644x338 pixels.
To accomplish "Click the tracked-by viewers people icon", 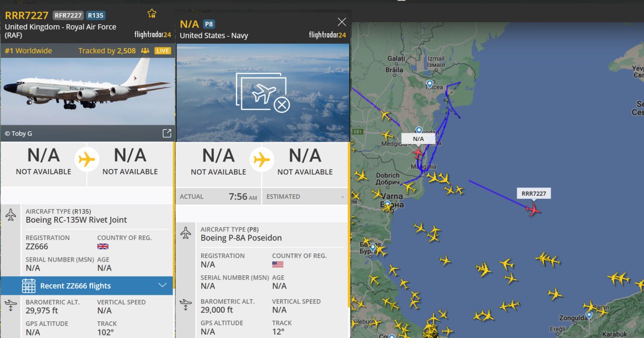I will [x=145, y=51].
